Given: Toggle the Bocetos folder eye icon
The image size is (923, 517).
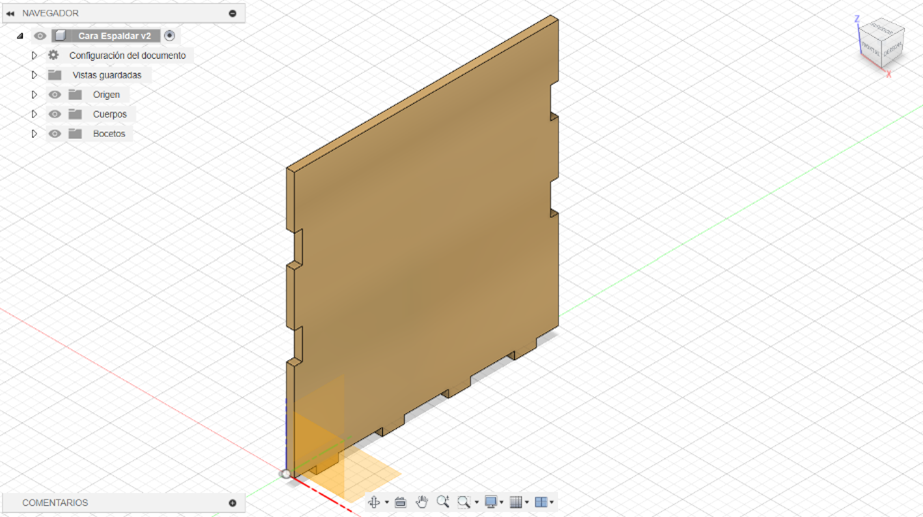Looking at the screenshot, I should coord(55,134).
